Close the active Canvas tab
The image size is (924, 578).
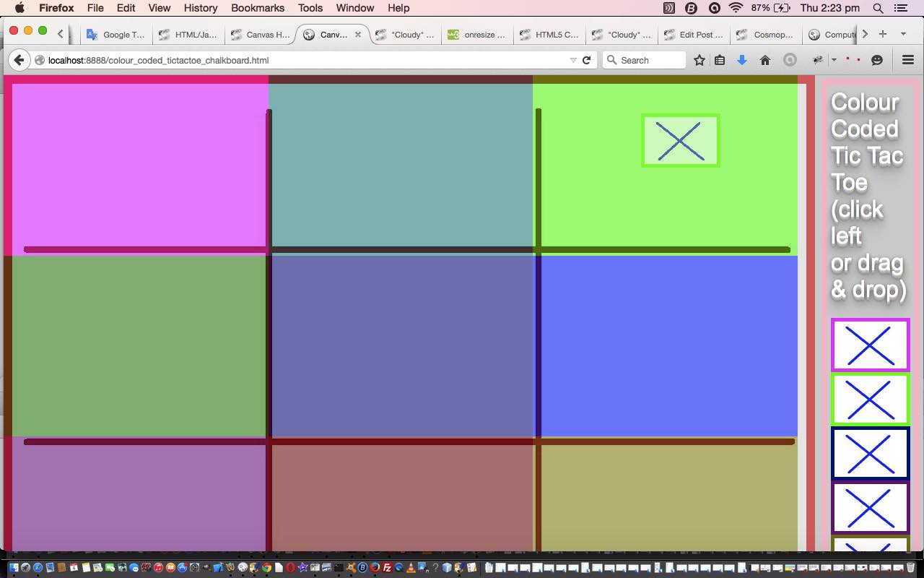pyautogui.click(x=357, y=34)
